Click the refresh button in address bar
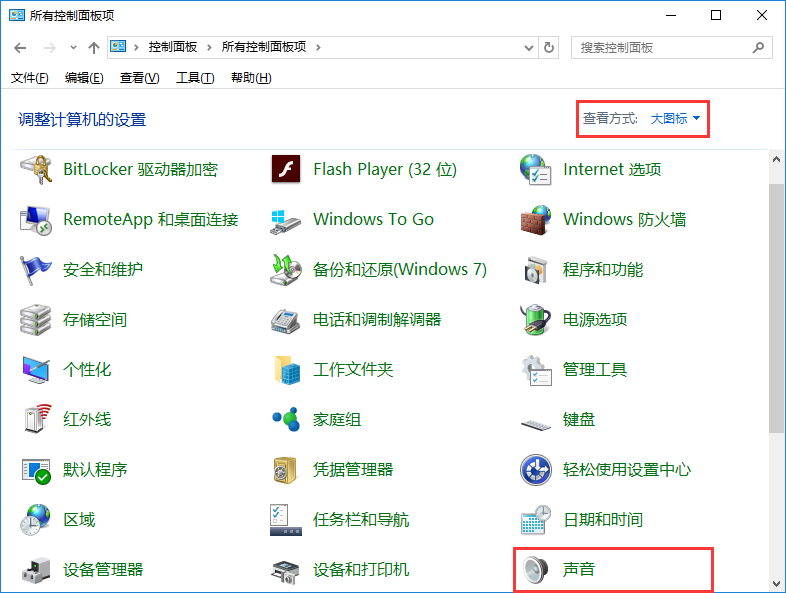 click(548, 47)
